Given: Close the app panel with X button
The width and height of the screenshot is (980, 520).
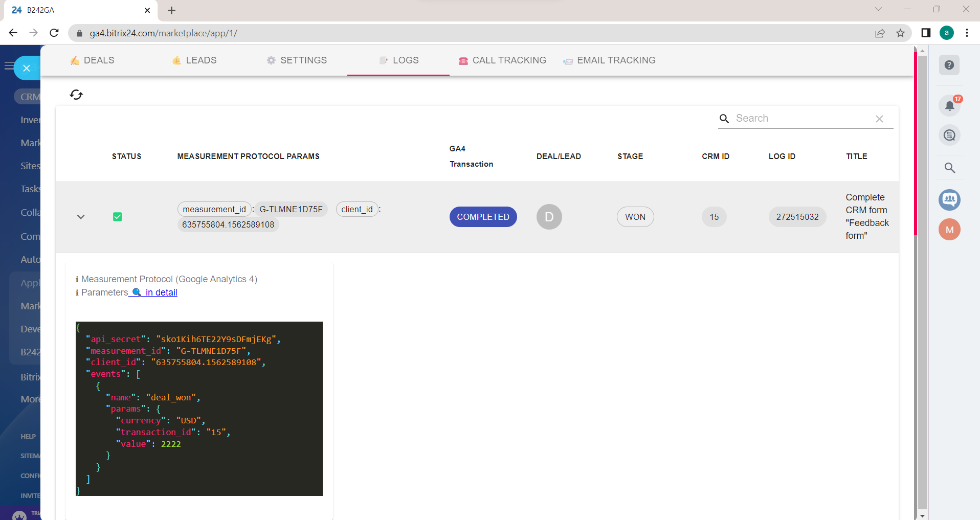Looking at the screenshot, I should 27,68.
